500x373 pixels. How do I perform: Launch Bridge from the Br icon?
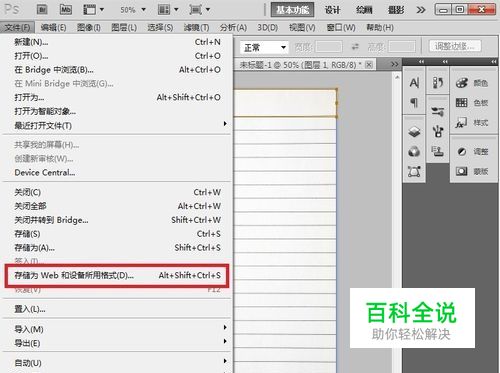click(42, 9)
